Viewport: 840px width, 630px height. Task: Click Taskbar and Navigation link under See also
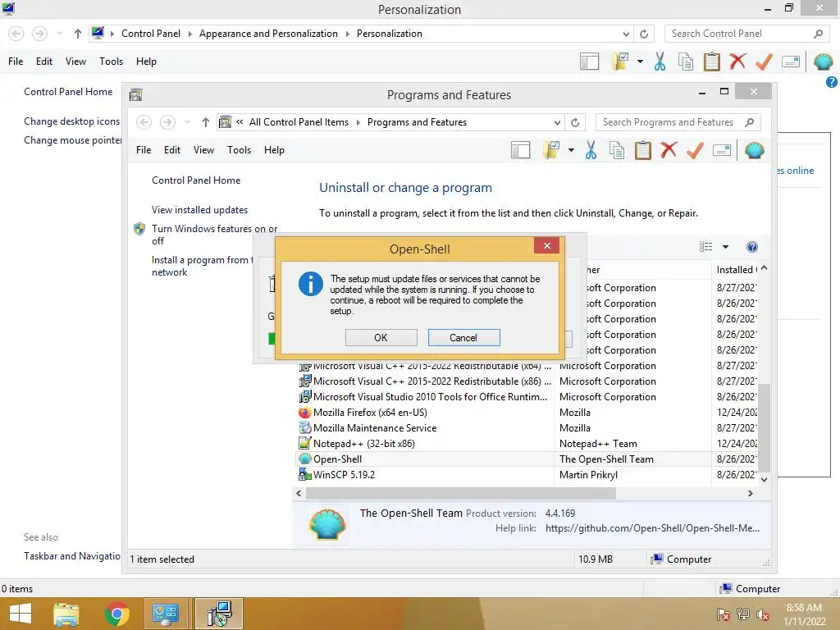(72, 556)
